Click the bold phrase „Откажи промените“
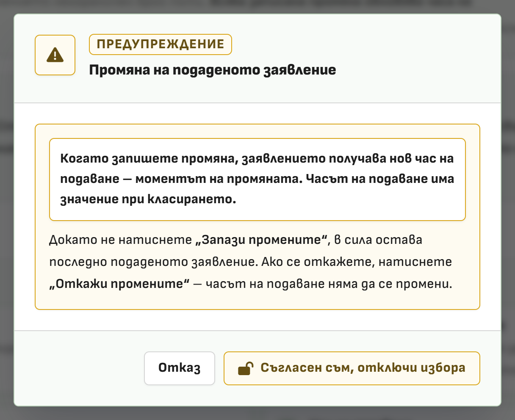515x420 pixels. [x=119, y=284]
